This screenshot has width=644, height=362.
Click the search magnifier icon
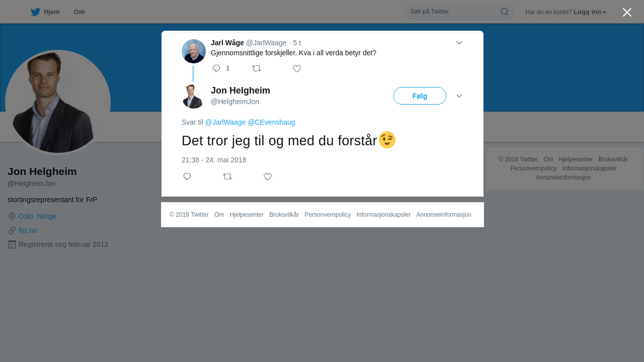click(504, 12)
